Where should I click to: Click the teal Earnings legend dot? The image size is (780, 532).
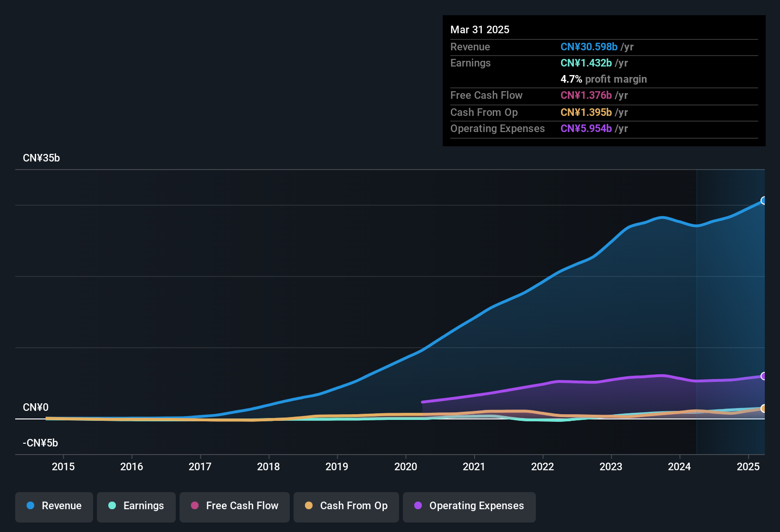113,506
